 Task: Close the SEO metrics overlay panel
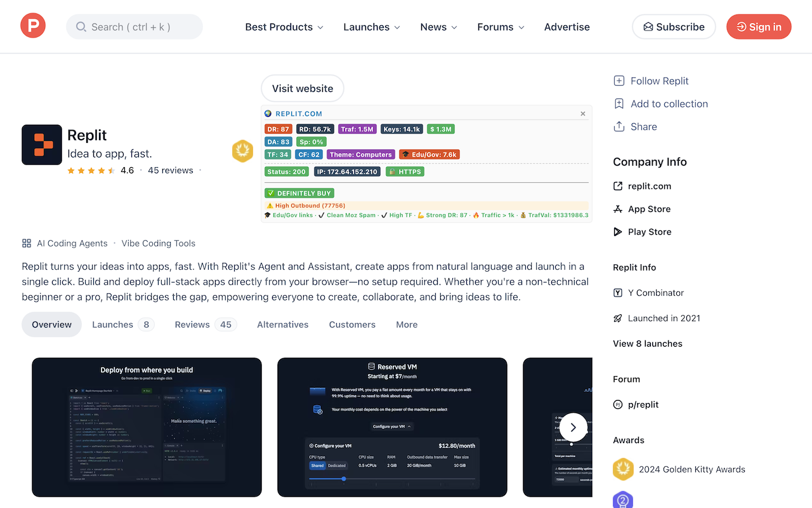[583, 114]
